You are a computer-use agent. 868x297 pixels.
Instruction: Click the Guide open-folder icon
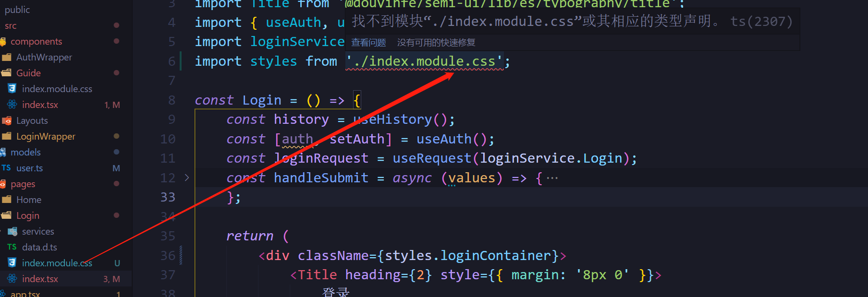click(x=6, y=73)
